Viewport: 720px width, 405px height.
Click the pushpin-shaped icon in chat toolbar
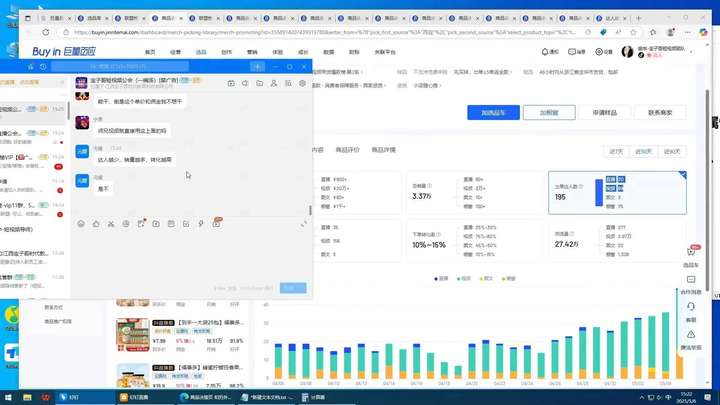[x=201, y=224]
